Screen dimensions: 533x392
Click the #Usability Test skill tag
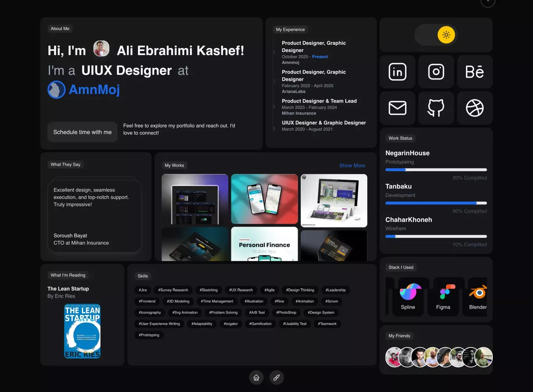(x=295, y=324)
